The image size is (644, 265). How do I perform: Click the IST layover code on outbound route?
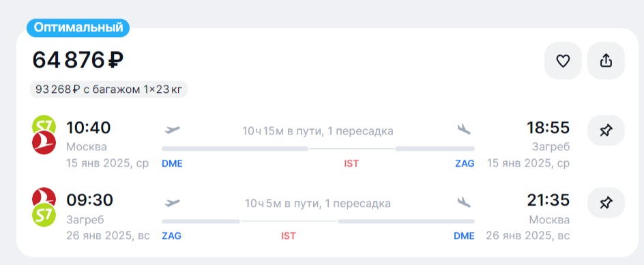point(351,164)
